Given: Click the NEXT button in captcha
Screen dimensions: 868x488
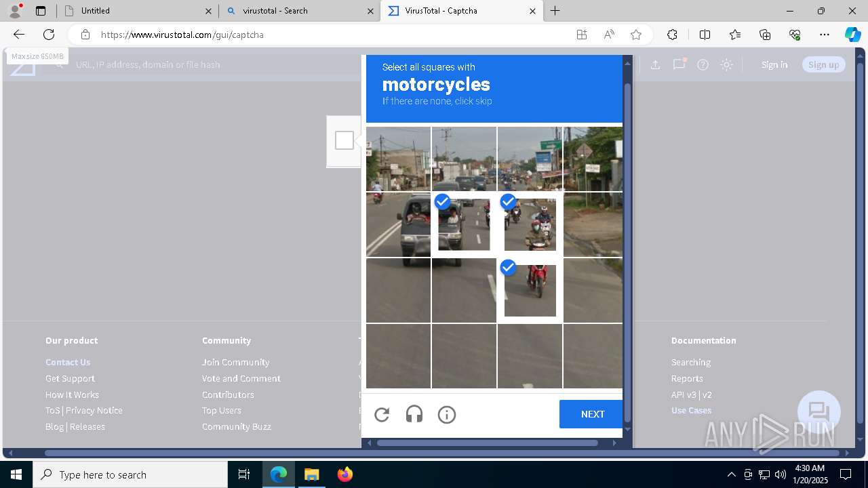Looking at the screenshot, I should (x=591, y=414).
